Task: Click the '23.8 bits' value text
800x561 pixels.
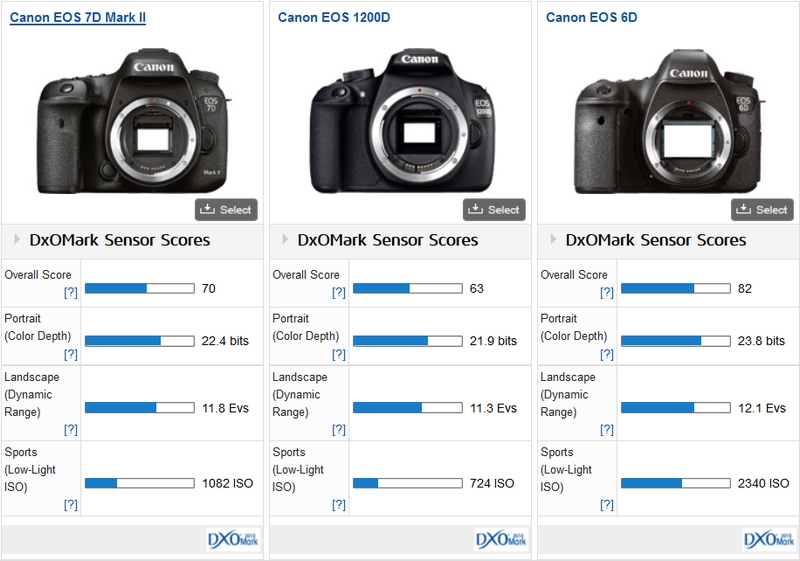Action: click(x=761, y=341)
